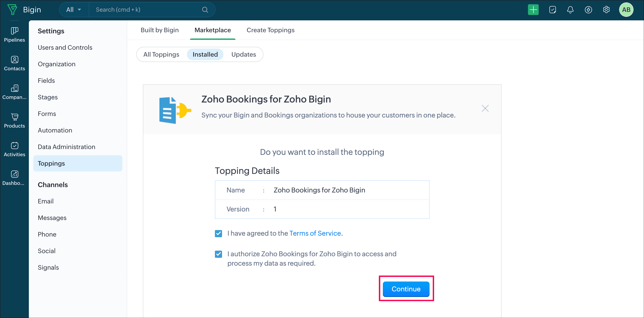This screenshot has width=644, height=318.
Task: Open the AB user profile menu
Action: click(x=626, y=10)
